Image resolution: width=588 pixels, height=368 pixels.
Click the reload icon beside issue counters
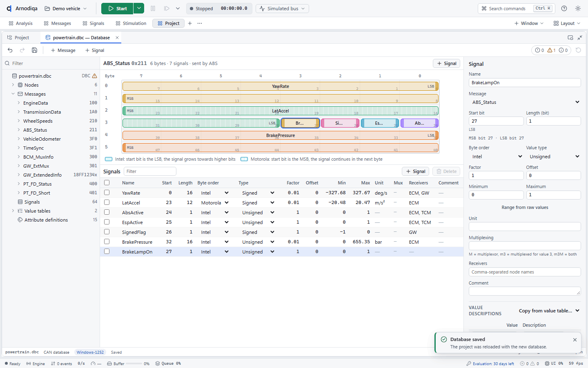tap(578, 50)
